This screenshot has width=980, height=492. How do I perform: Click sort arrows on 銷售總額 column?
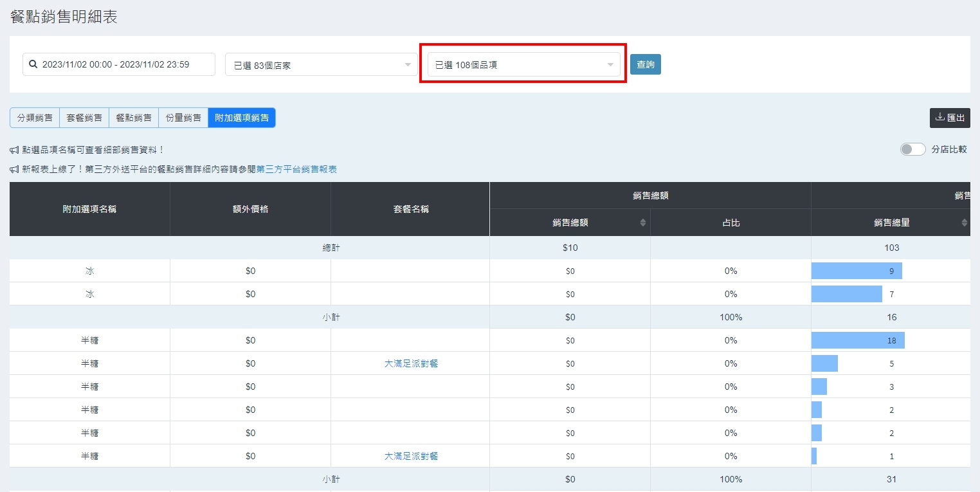tap(642, 223)
